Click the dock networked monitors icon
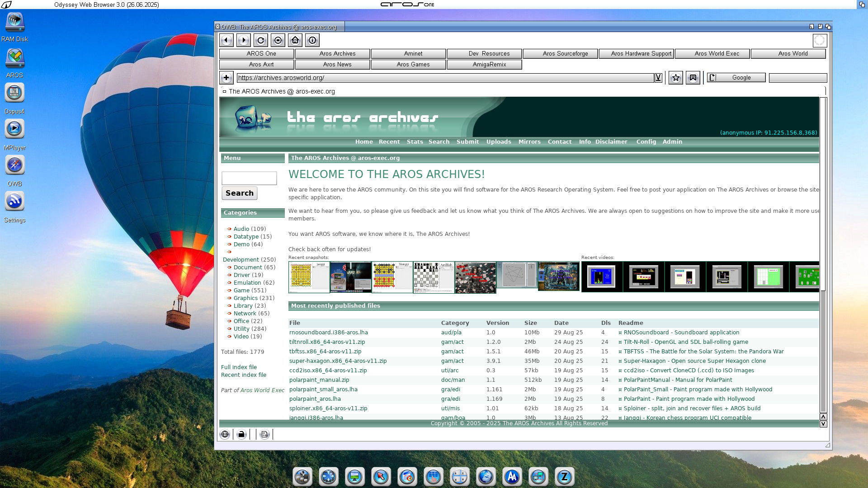This screenshot has height=488, width=868. pos(538,477)
